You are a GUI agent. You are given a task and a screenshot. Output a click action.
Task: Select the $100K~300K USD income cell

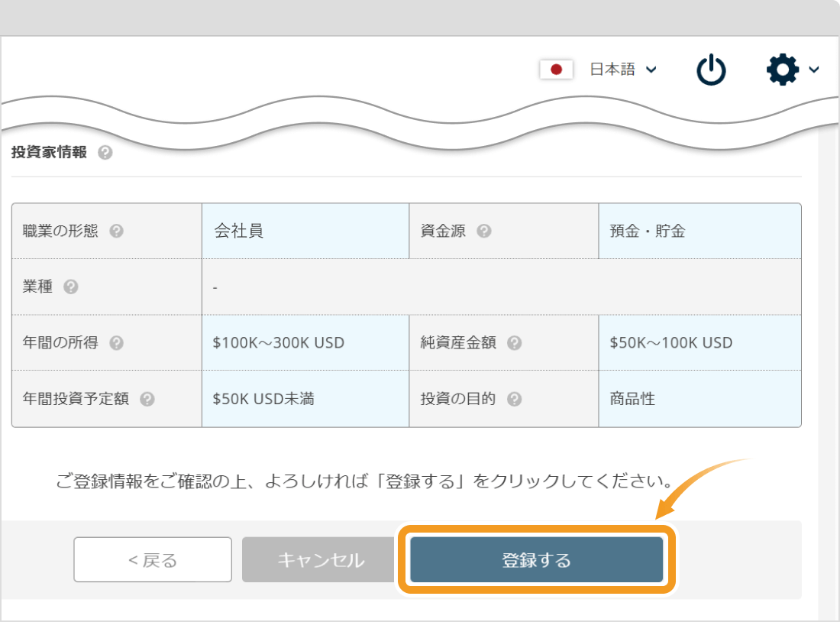click(x=305, y=342)
